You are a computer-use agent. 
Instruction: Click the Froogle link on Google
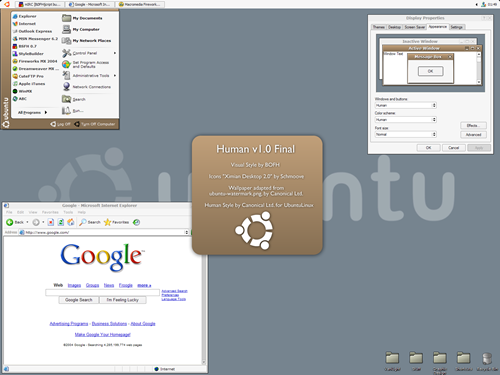coord(126,285)
